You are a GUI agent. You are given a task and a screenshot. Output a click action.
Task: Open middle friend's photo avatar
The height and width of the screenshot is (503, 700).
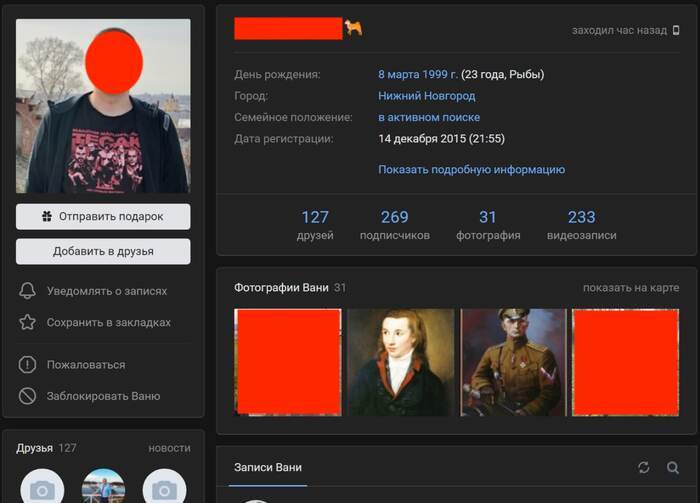point(104,486)
